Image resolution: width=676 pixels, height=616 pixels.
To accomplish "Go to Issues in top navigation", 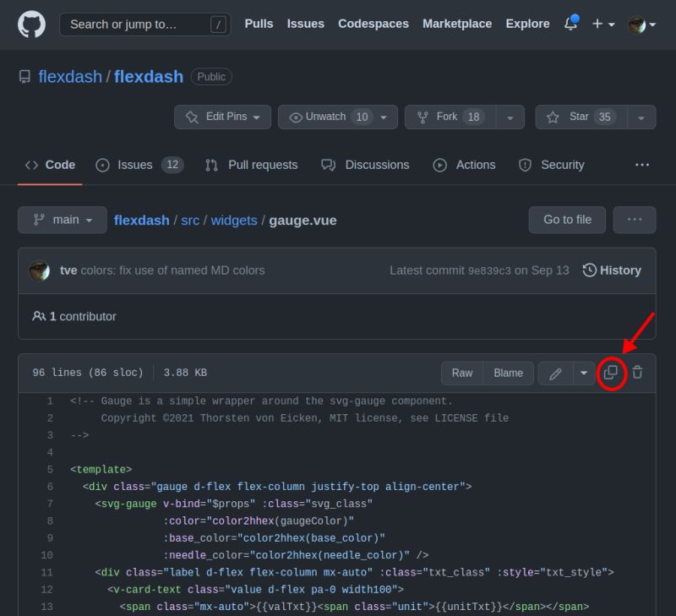I will (305, 24).
